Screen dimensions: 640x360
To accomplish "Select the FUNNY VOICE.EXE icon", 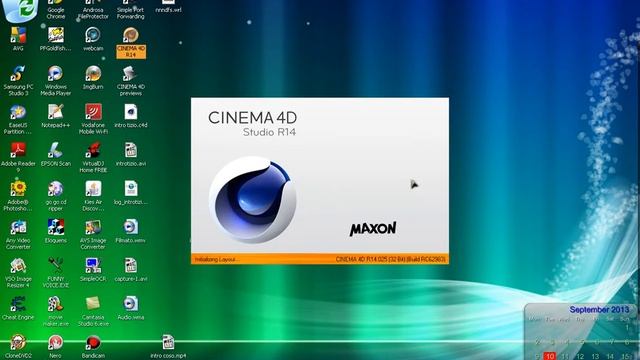I will tap(56, 273).
